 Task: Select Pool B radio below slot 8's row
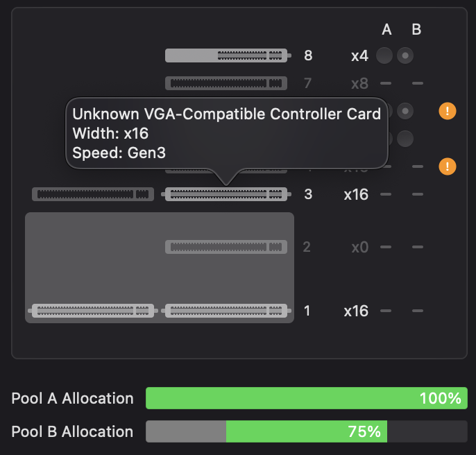pyautogui.click(x=406, y=110)
